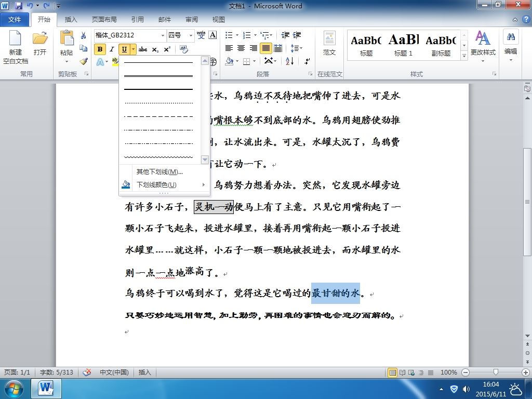This screenshot has width=532, height=399.
Task: Apply the 副标题 subtitle style
Action: click(441, 45)
